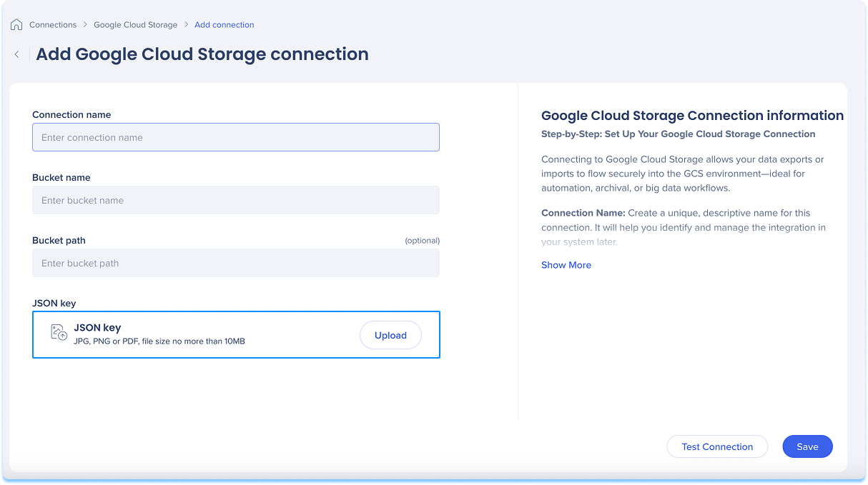868x485 pixels.
Task: Click the '(optional)' label above Bucket path
Action: [422, 241]
